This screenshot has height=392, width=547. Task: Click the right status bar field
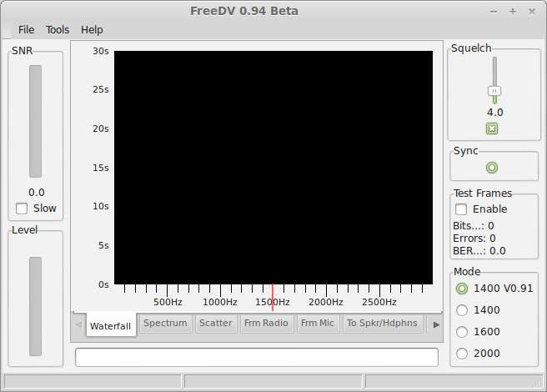coord(454,381)
